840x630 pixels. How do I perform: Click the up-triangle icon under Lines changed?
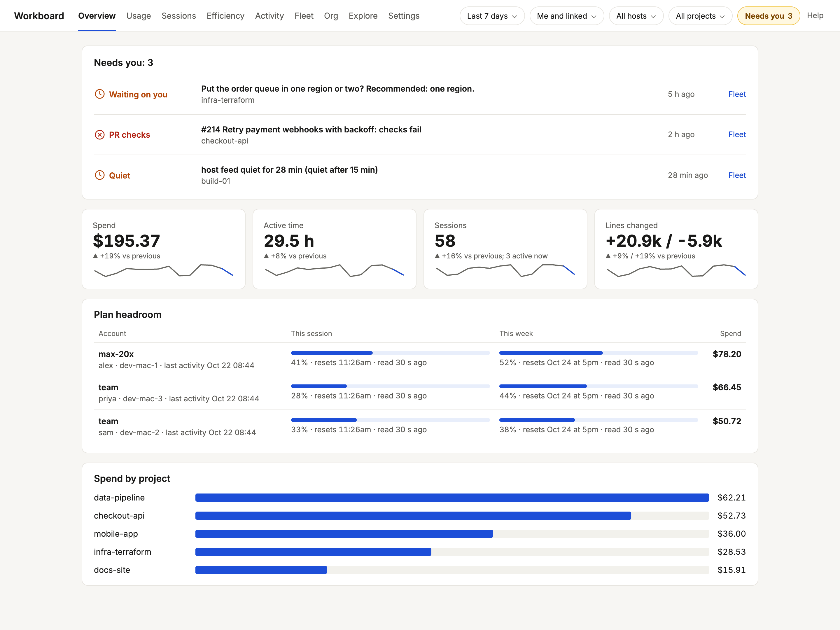click(x=608, y=256)
